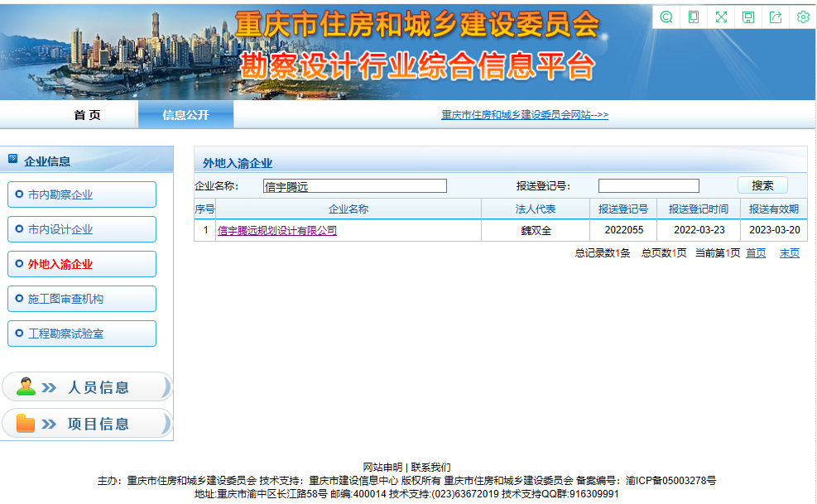Select the 信息公开 tab
Viewport: 817px width, 504px height.
[186, 115]
